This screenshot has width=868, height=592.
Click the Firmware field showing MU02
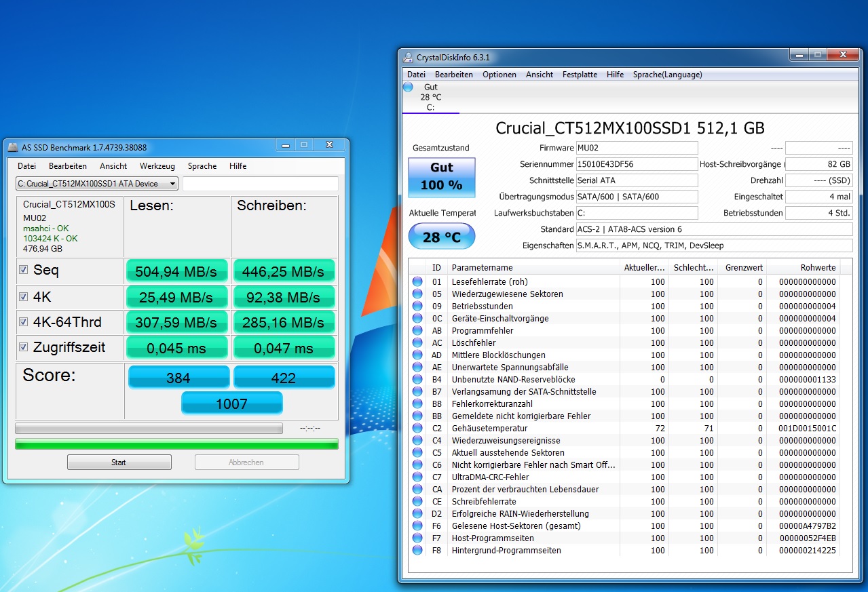pyautogui.click(x=637, y=148)
